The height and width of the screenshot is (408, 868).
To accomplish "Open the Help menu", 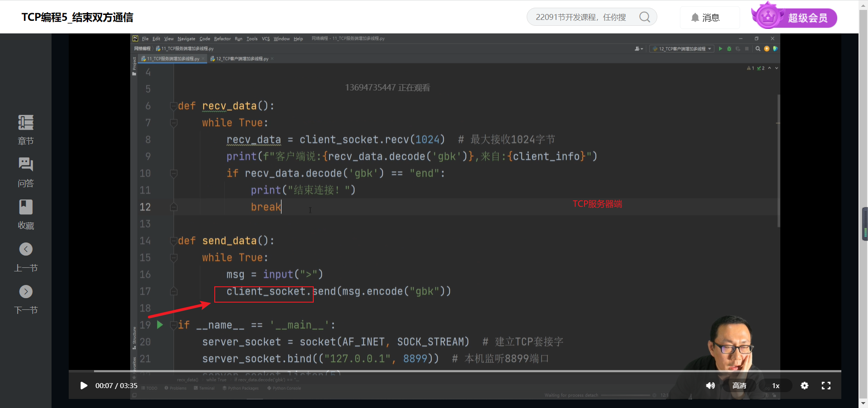I will click(298, 39).
